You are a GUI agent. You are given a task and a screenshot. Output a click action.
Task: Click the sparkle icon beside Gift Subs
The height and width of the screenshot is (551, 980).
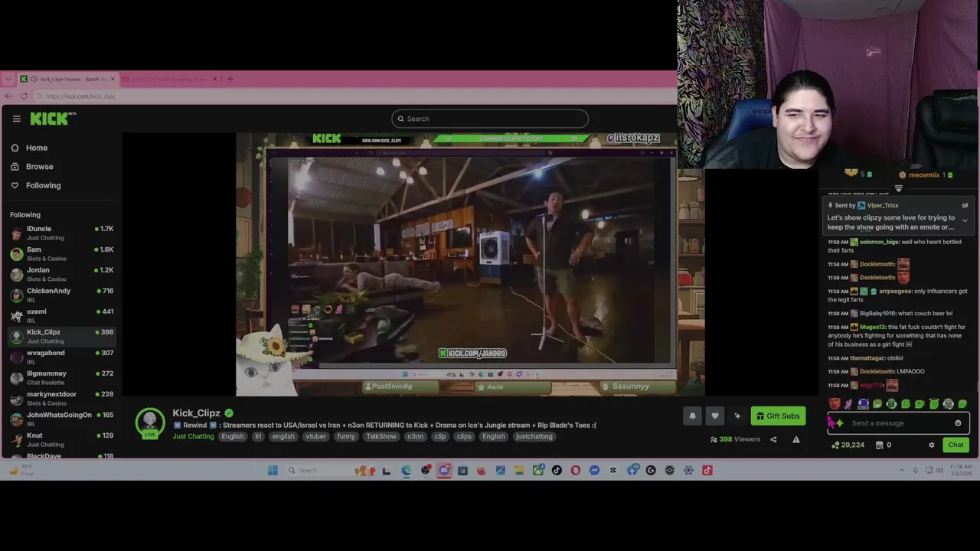pyautogui.click(x=737, y=416)
